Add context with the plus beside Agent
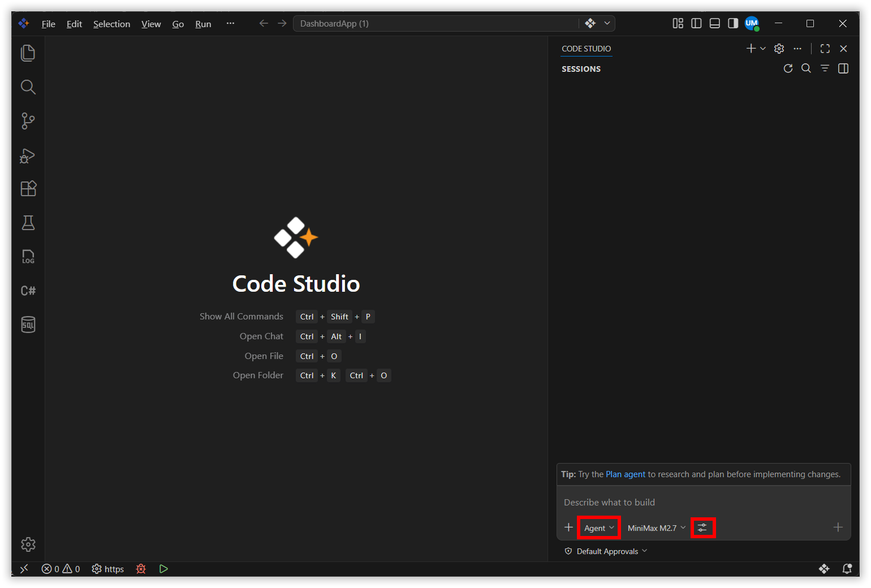This screenshot has height=588, width=871. click(x=568, y=528)
